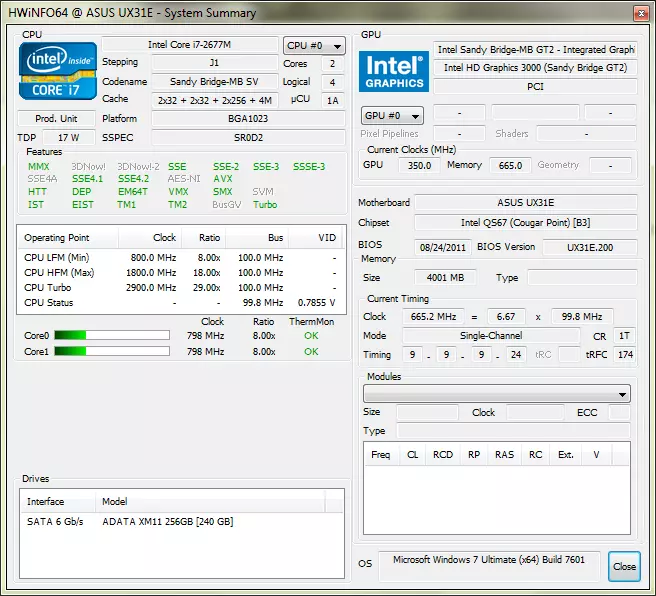The height and width of the screenshot is (596, 656).
Task: Select the CPU Status row
Action: coord(181,303)
